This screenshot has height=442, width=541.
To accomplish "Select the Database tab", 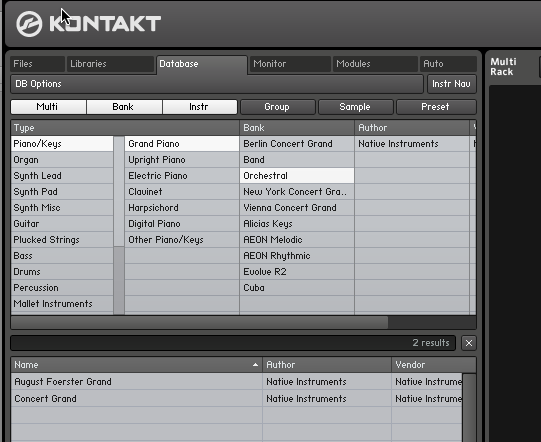I will 202,64.
